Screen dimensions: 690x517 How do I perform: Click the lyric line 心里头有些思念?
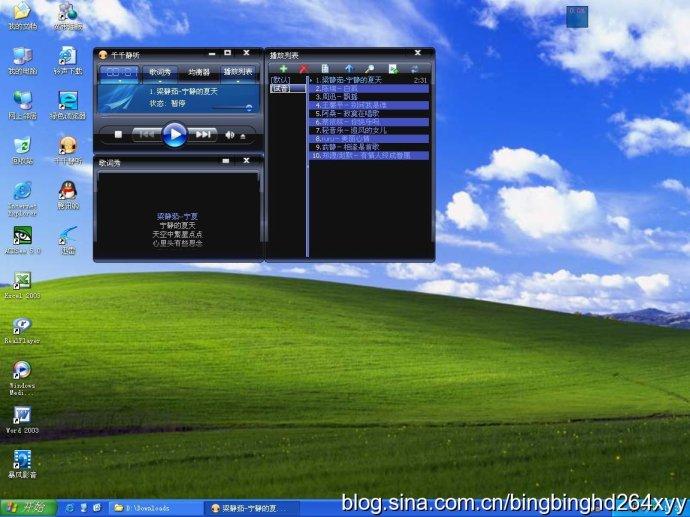click(177, 243)
